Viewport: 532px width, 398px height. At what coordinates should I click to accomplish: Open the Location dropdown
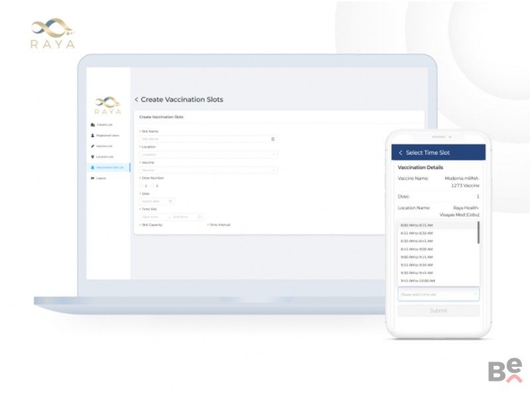pos(208,155)
